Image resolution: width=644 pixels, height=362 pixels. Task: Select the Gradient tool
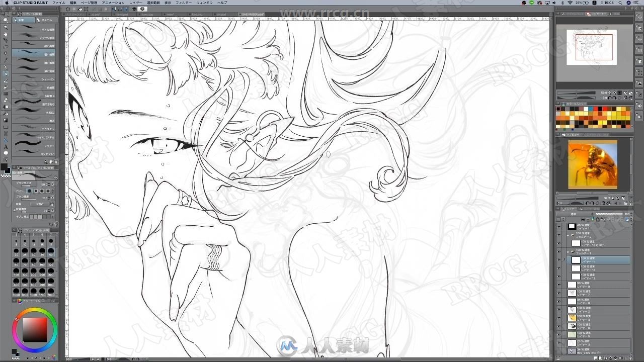pos(6,120)
